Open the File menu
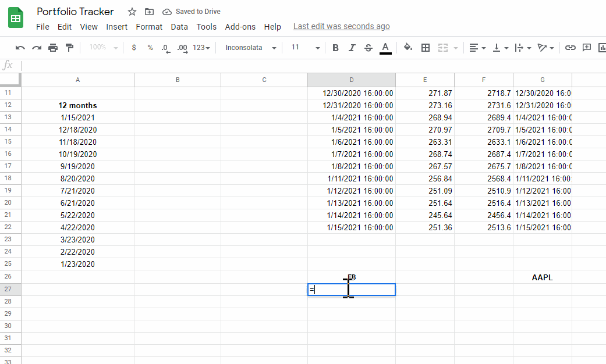 [42, 27]
